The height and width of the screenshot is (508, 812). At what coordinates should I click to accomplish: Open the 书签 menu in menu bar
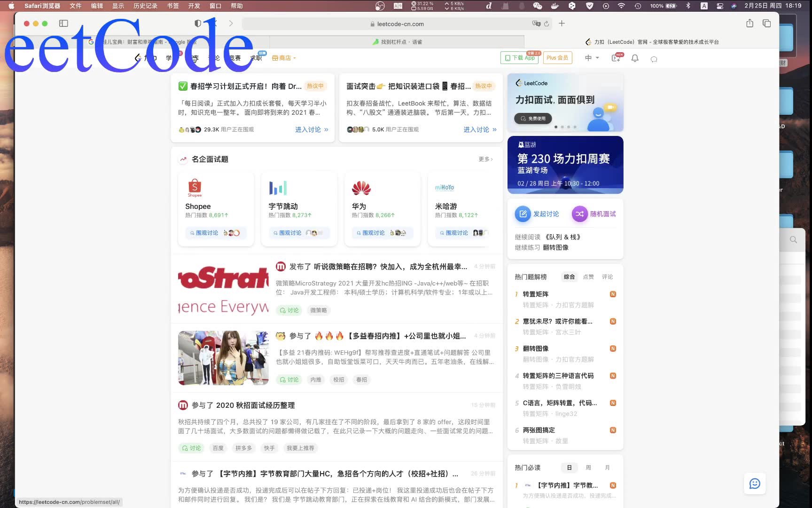(x=173, y=6)
